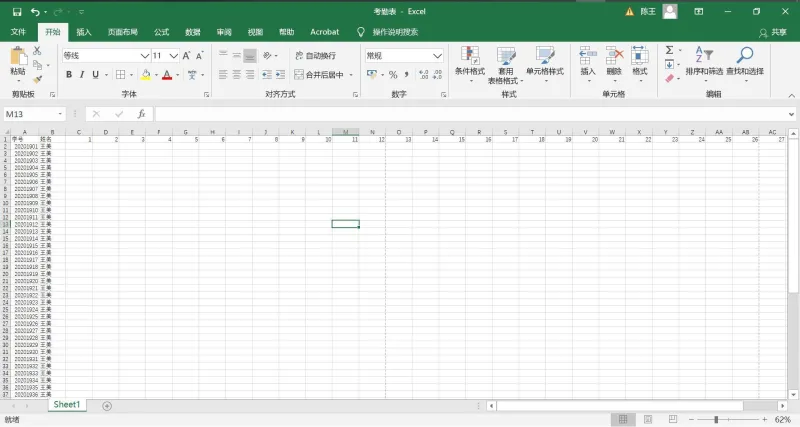
Task: Switch to the Page Layout (页面布局) tab
Action: [122, 32]
